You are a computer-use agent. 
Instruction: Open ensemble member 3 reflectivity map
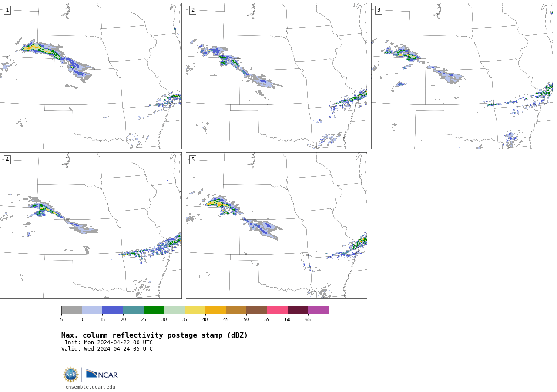[462, 76]
